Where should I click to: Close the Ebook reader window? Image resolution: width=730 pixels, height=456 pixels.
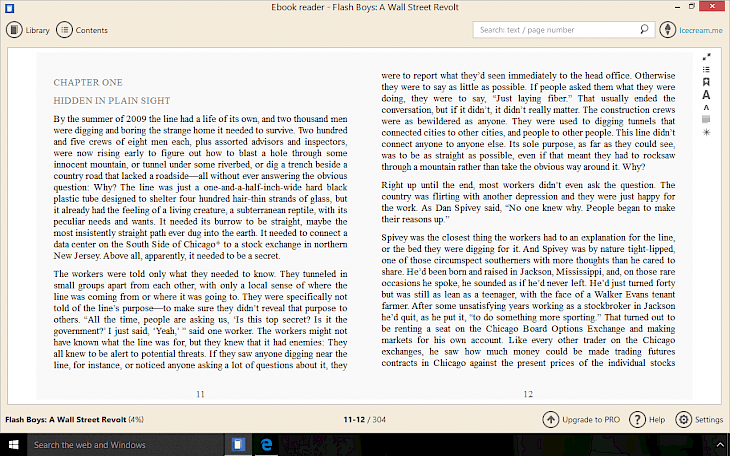[713, 6]
